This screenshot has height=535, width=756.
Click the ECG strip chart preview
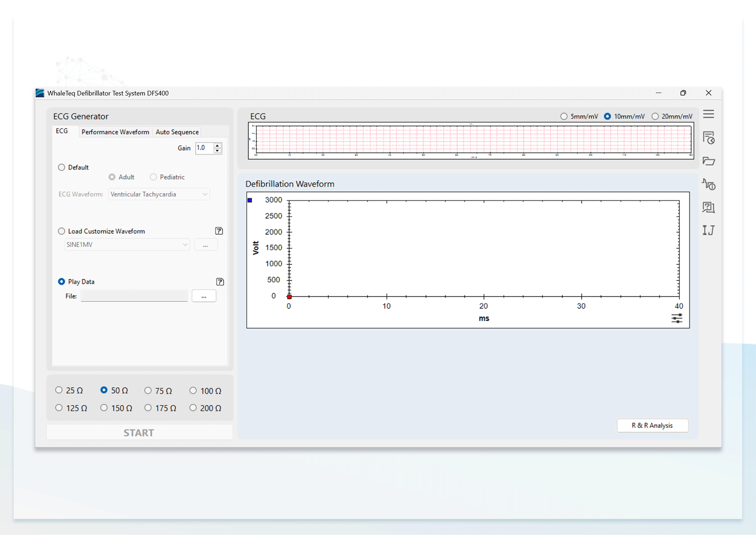(471, 141)
